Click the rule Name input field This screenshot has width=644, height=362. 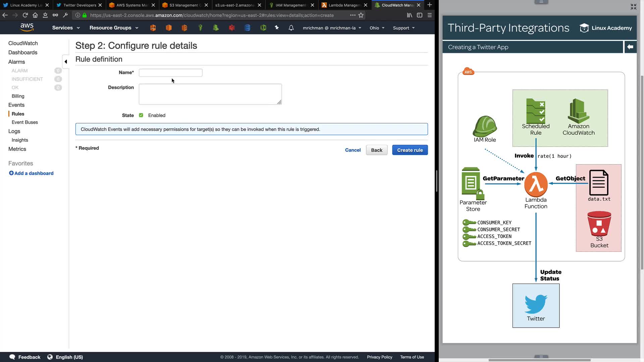tap(170, 73)
